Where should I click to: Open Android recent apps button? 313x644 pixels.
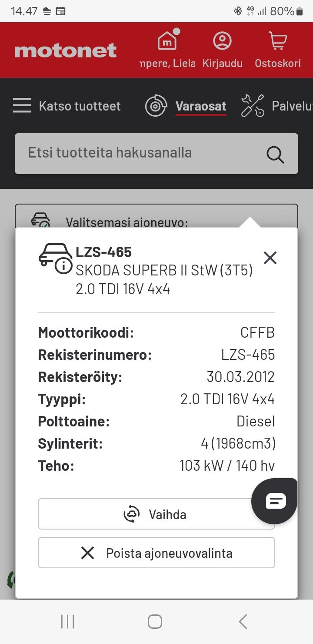click(68, 622)
